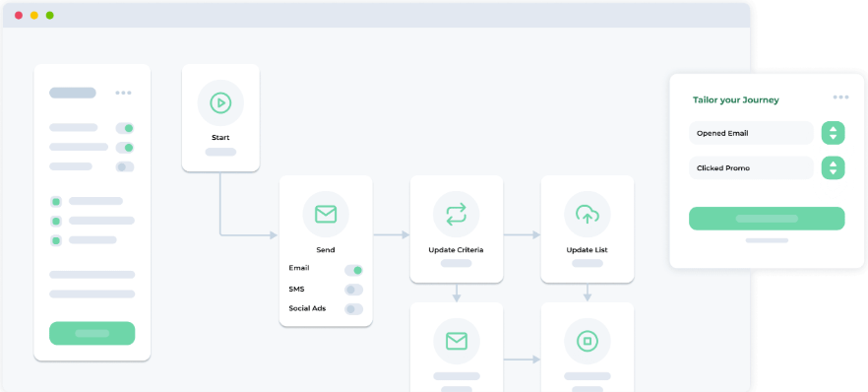The image size is (868, 392).
Task: Click small grey link under green Journey button
Action: click(x=767, y=240)
